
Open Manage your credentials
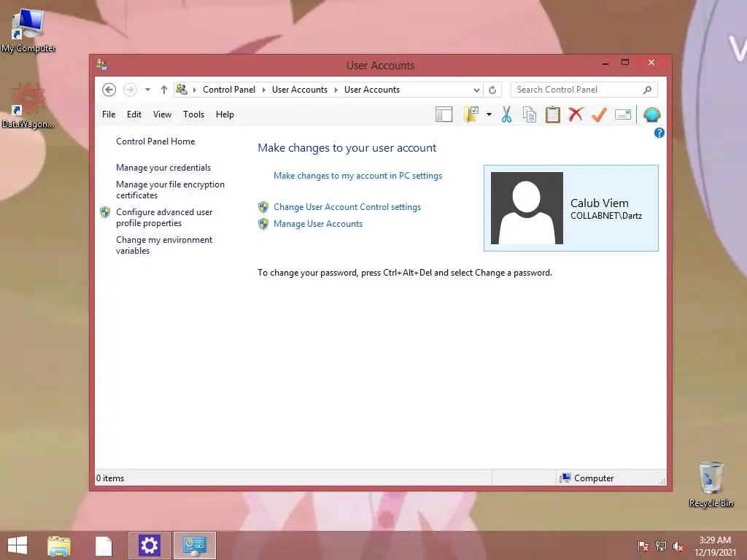point(163,168)
